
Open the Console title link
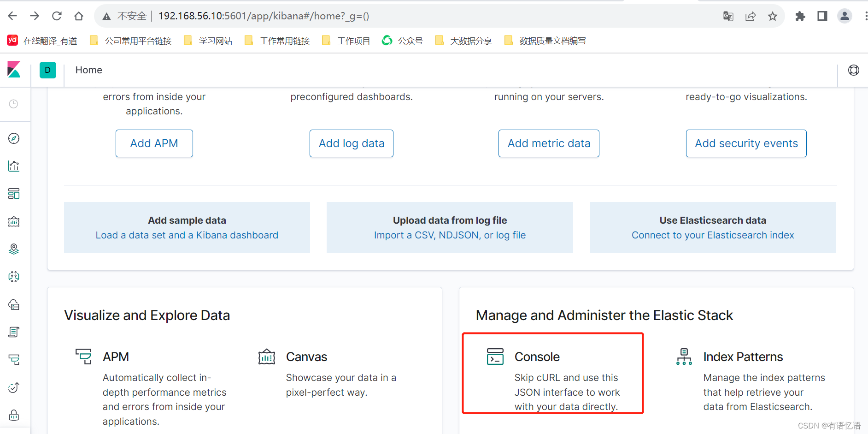tap(537, 357)
